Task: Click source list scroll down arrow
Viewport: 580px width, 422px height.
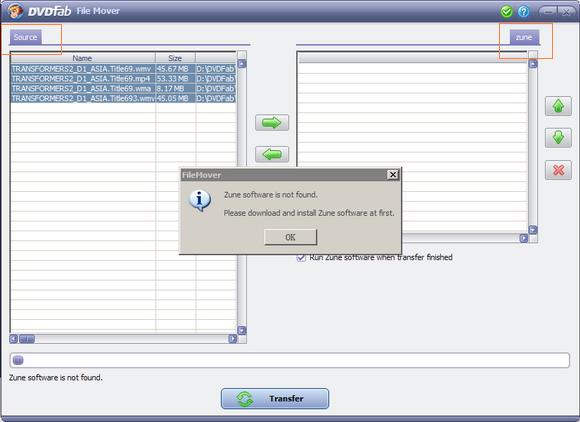Action: pos(242,330)
